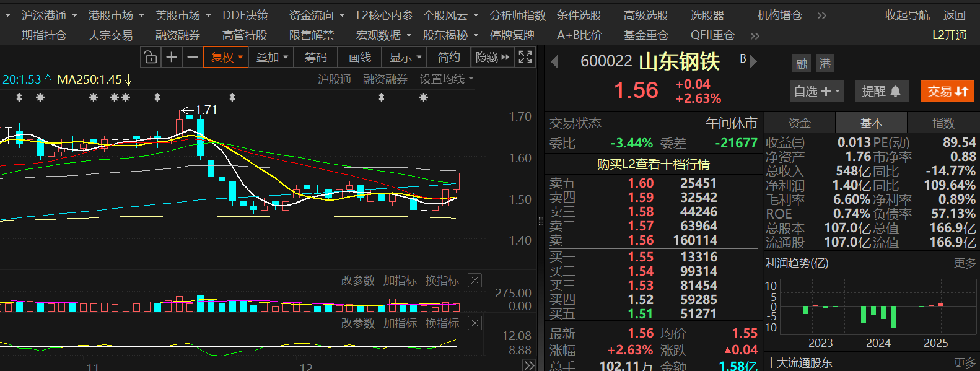Viewport: 980px width, 371px height.
Task: Click 更多 next to 利润趋势
Action: click(965, 263)
